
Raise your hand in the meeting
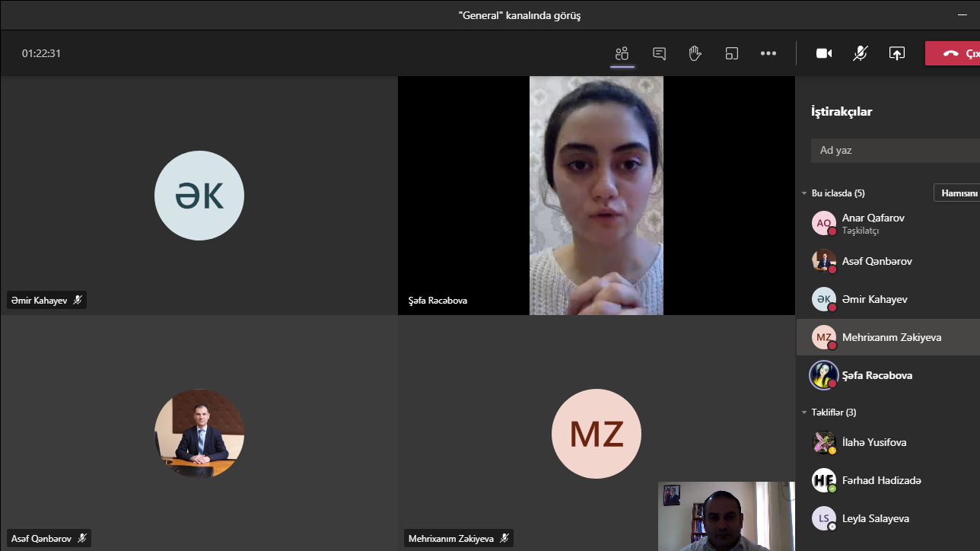[x=695, y=53]
